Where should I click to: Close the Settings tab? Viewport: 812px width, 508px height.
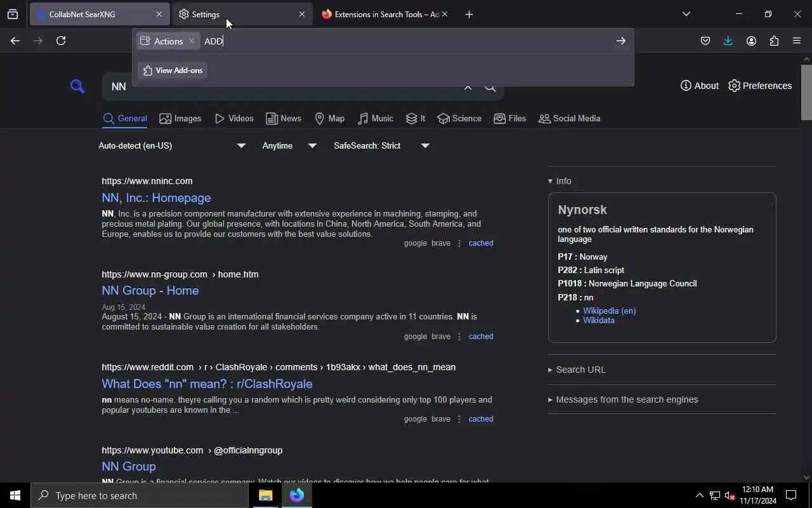[x=302, y=14]
